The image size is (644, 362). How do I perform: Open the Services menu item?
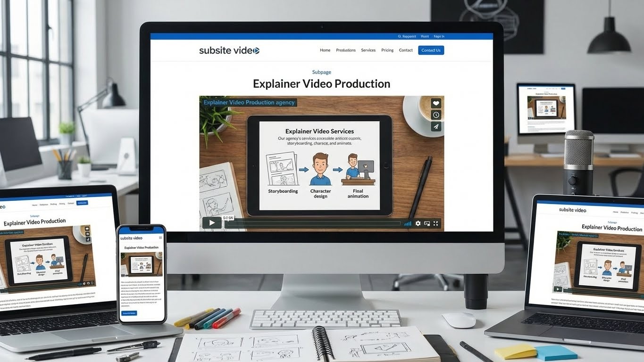point(368,50)
